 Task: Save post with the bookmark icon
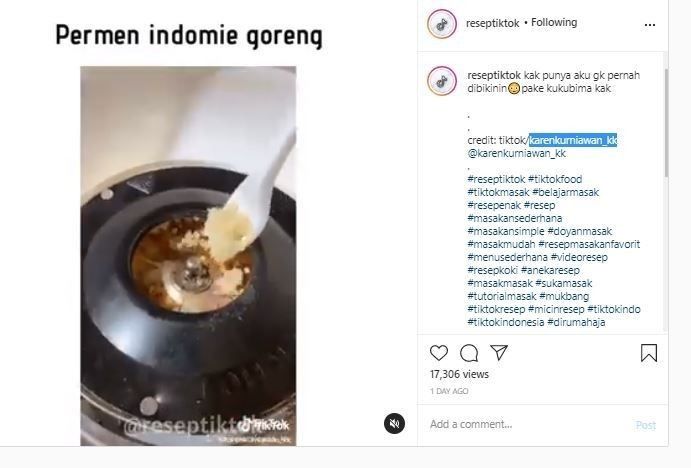click(x=649, y=353)
